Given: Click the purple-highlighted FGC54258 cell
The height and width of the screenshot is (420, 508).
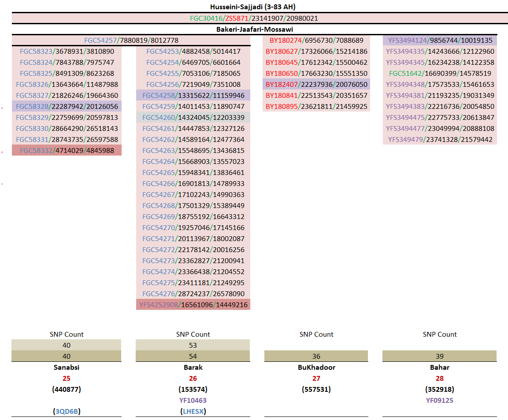Looking at the screenshot, I should [193, 96].
